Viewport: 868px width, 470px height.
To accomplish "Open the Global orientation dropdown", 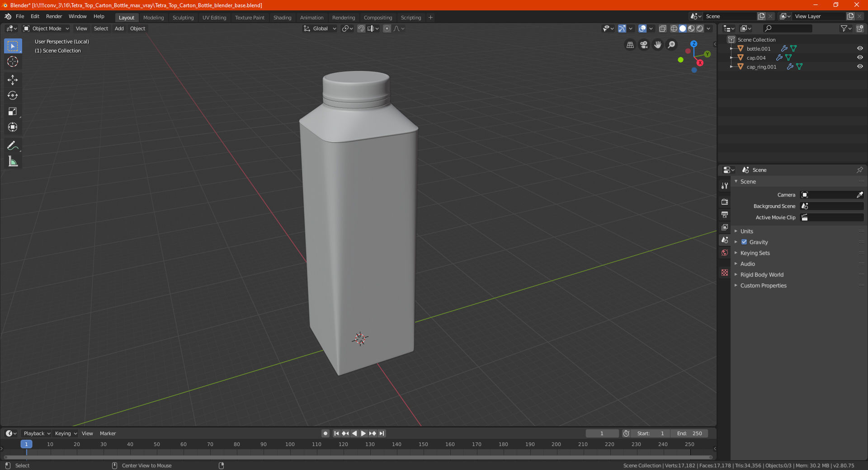I will point(320,28).
